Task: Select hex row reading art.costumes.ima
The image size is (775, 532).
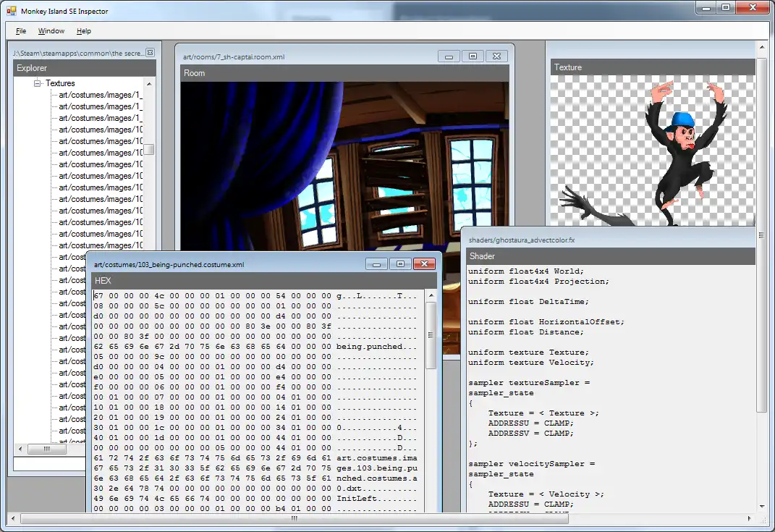Action: pos(255,458)
